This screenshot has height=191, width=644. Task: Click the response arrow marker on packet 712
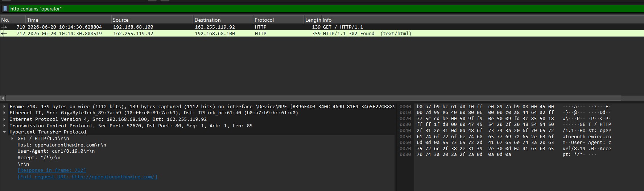pos(4,34)
